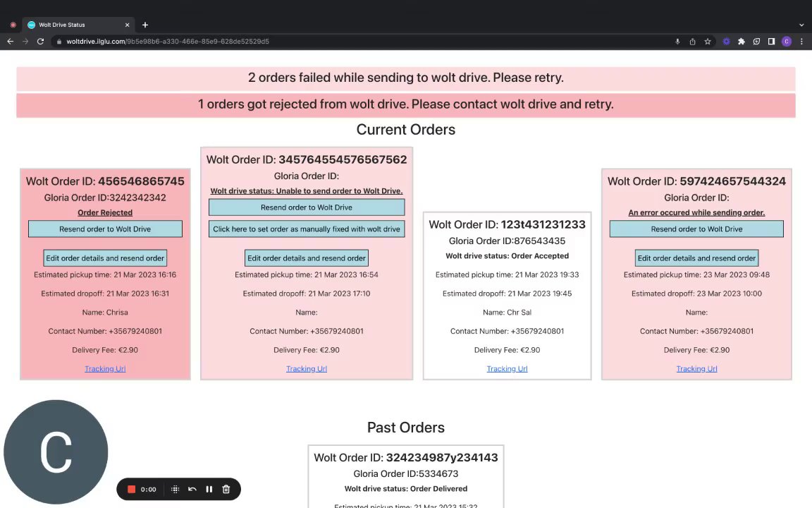Click 'Name: Chr Sal' text

(507, 312)
